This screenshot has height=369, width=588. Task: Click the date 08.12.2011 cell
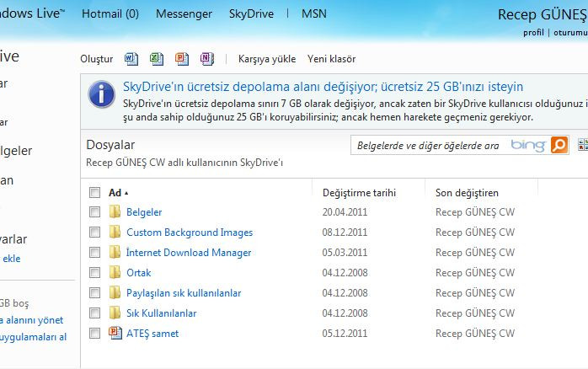345,233
